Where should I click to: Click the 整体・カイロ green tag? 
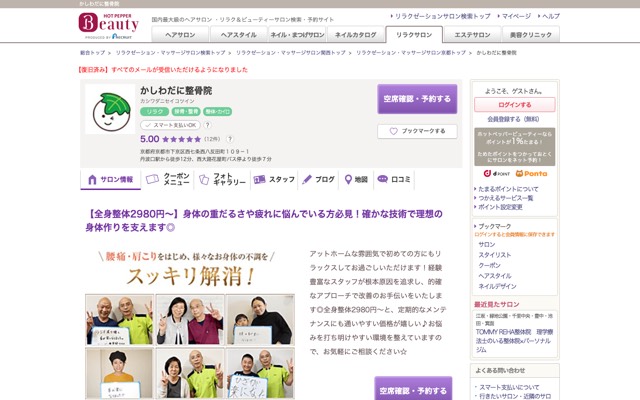(218, 111)
